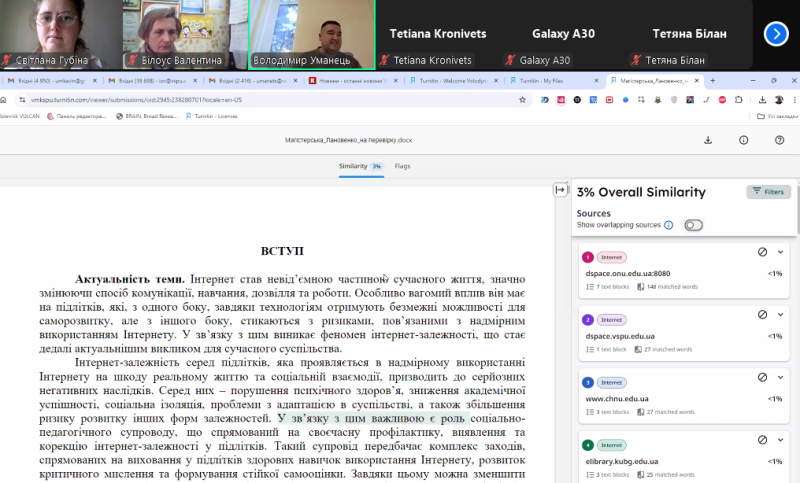Select source number 4 badge
The image size is (800, 483).
point(588,445)
